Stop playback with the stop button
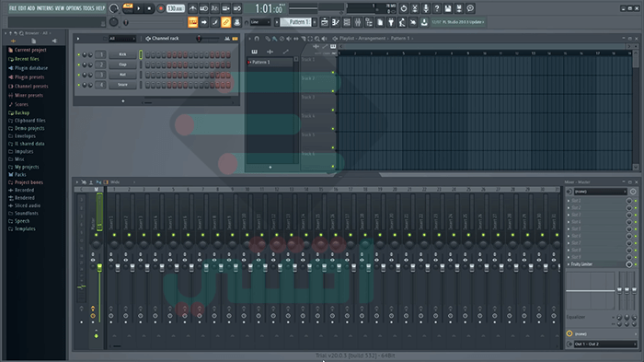 click(149, 8)
